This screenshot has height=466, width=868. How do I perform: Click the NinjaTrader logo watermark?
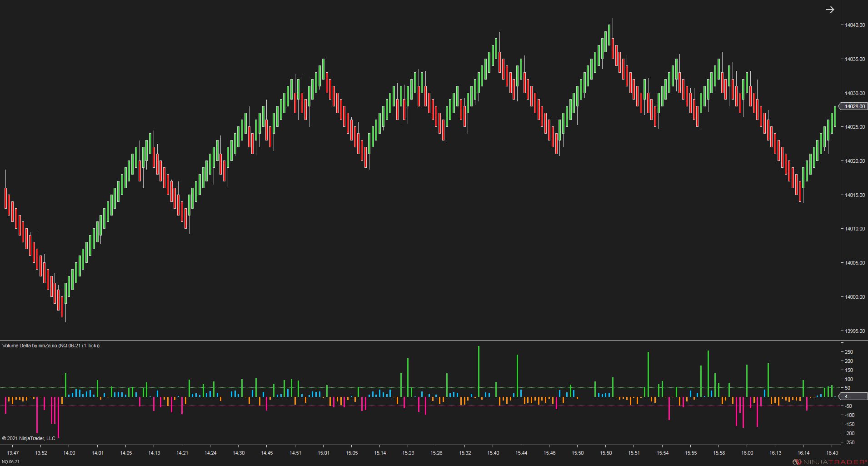pos(832,461)
